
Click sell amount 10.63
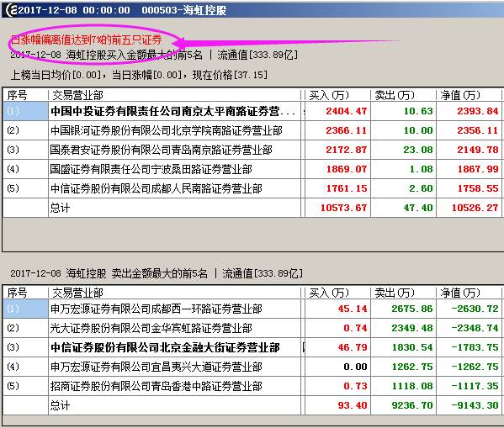[x=418, y=111]
